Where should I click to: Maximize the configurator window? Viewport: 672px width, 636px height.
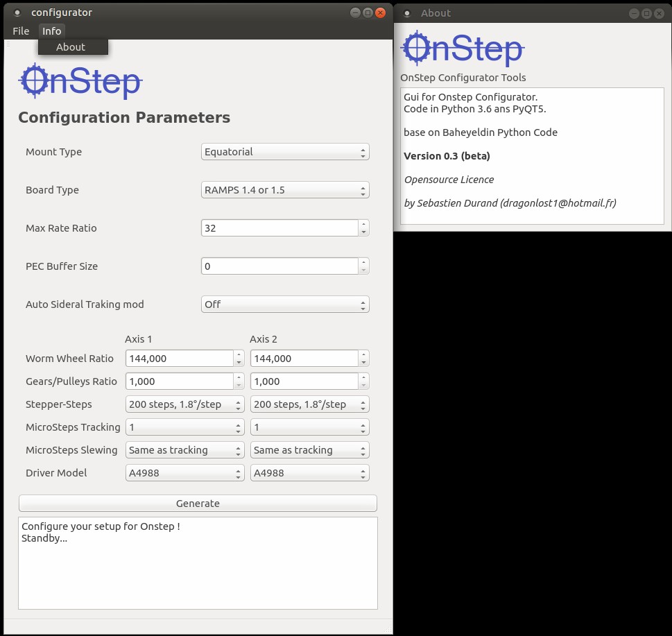(368, 13)
